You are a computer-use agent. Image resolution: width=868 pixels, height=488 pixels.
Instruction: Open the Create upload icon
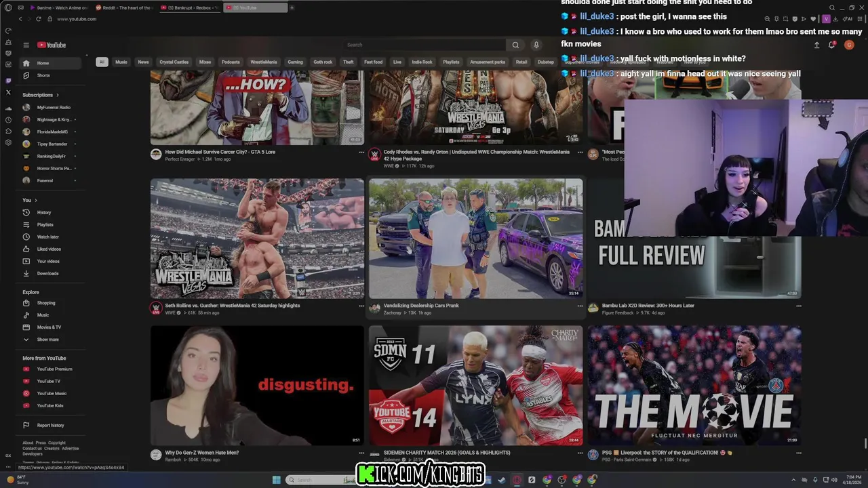pos(816,45)
